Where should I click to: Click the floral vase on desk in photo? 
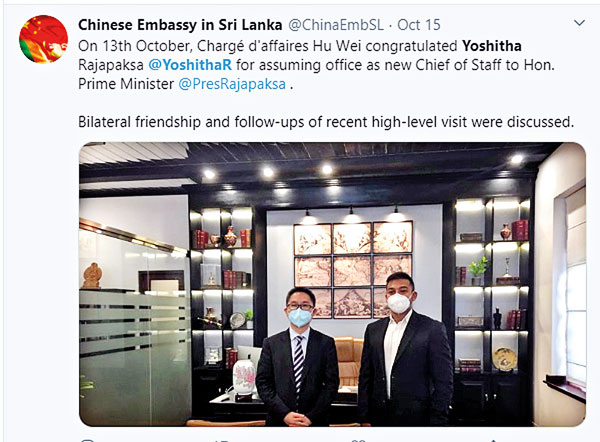click(x=244, y=377)
